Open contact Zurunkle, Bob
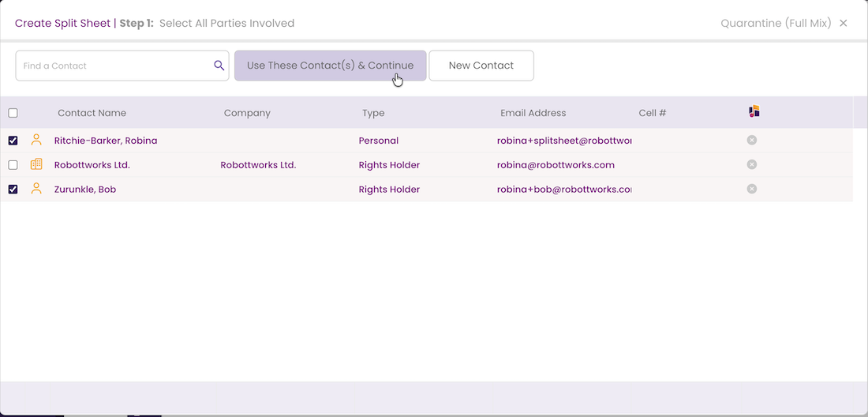The width and height of the screenshot is (868, 417). 85,190
